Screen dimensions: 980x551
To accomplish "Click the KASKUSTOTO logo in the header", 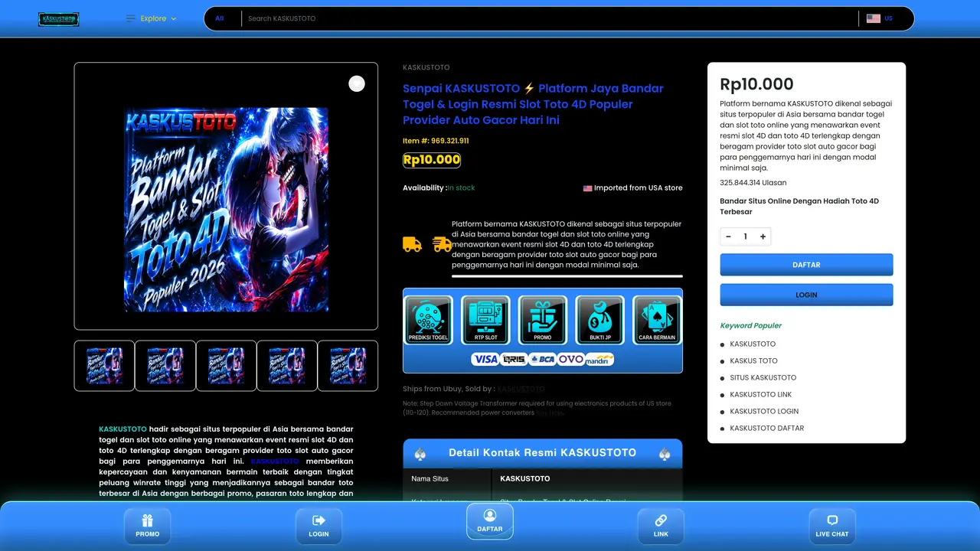I will (59, 18).
